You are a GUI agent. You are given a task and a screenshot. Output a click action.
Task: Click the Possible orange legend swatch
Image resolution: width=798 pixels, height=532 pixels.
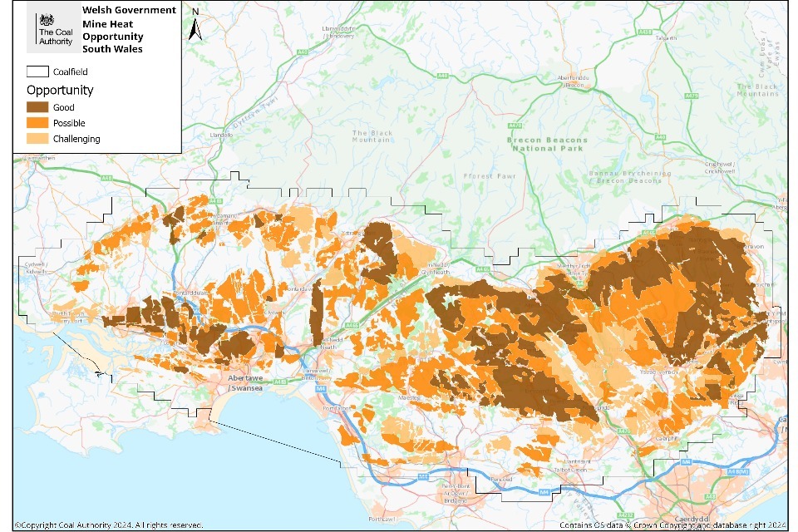38,123
